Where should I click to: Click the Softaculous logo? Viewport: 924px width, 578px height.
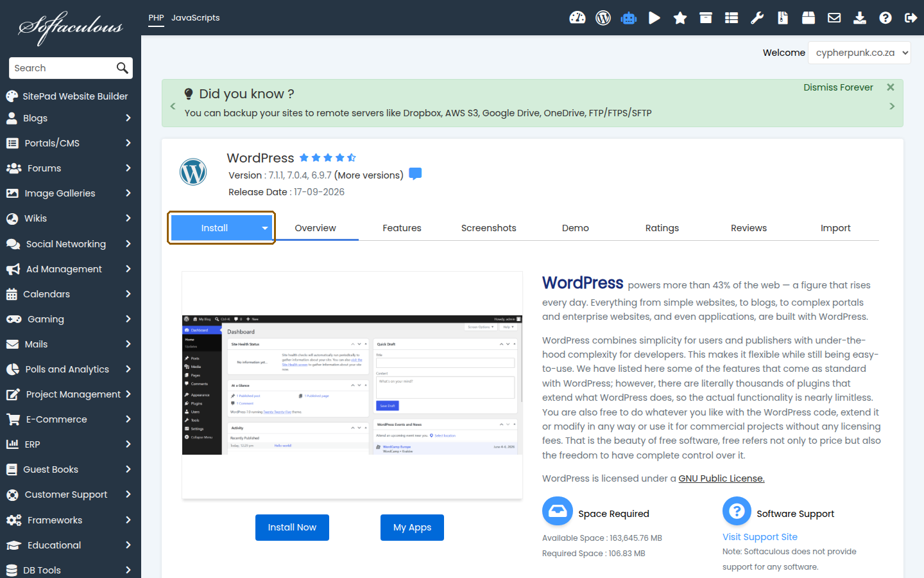tap(71, 28)
